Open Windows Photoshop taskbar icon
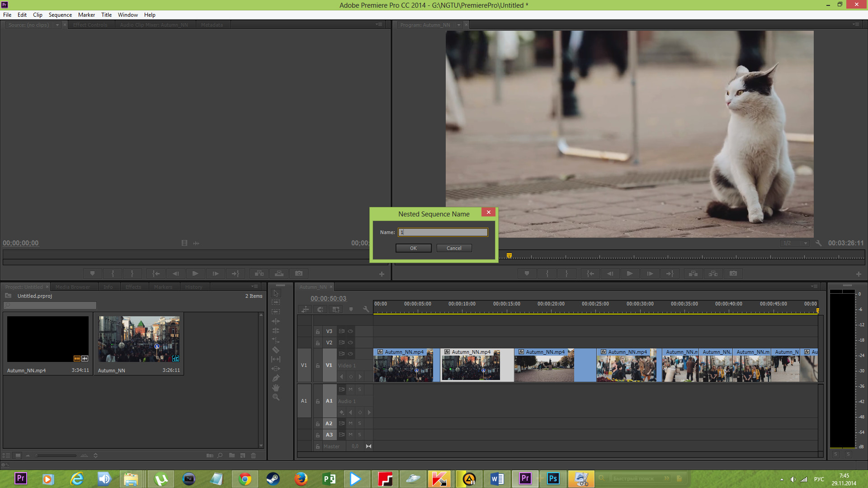 [553, 479]
